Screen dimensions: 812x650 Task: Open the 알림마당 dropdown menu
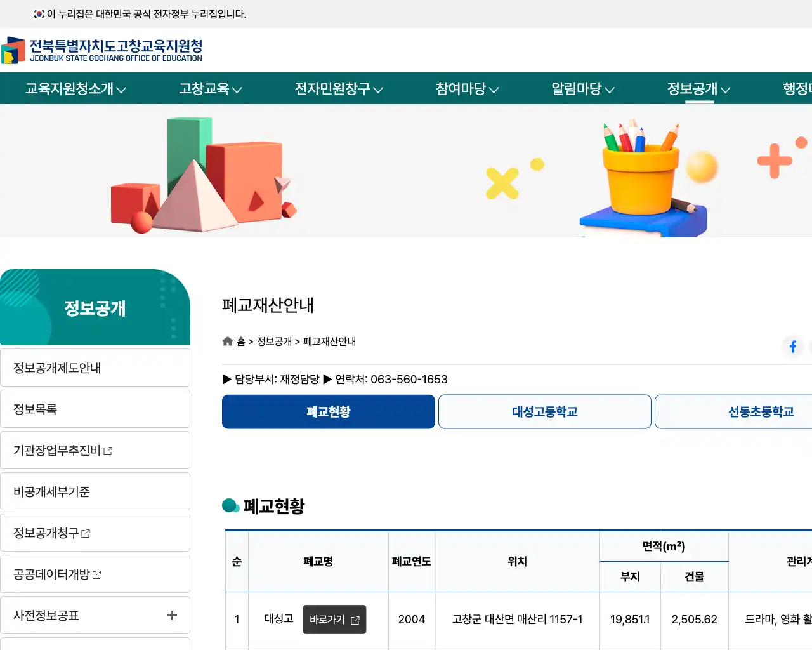coord(582,89)
